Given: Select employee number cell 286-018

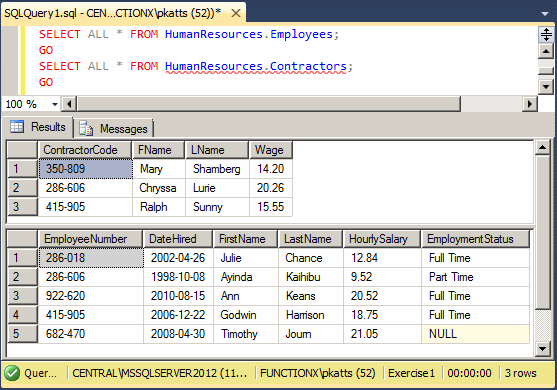Looking at the screenshot, I should point(91,258).
